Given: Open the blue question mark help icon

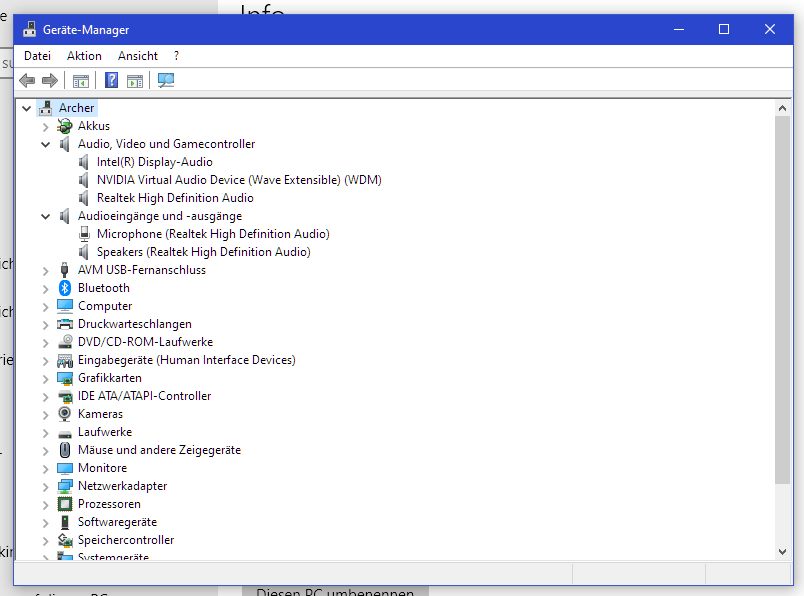Looking at the screenshot, I should click(x=111, y=80).
